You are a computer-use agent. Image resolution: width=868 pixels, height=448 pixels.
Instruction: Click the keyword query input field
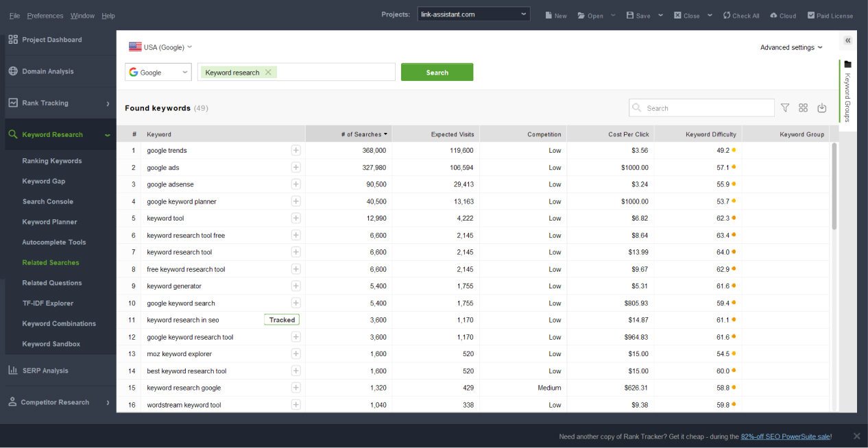pyautogui.click(x=296, y=72)
